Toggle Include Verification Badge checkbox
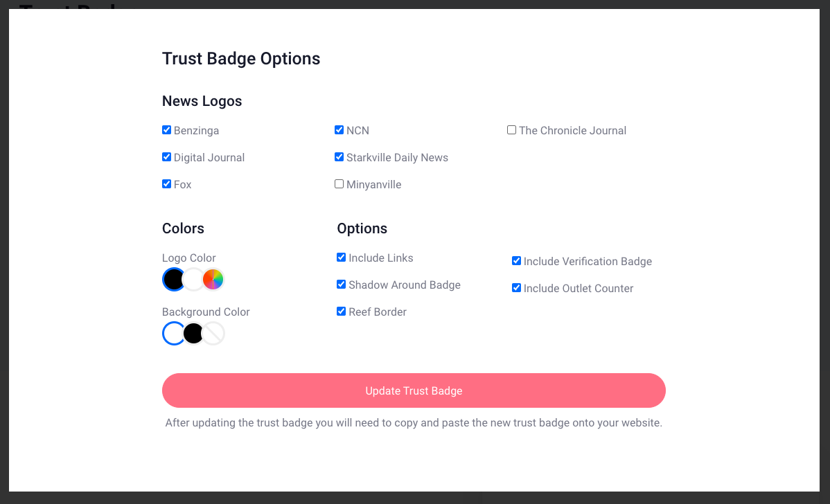This screenshot has width=830, height=504. (517, 261)
